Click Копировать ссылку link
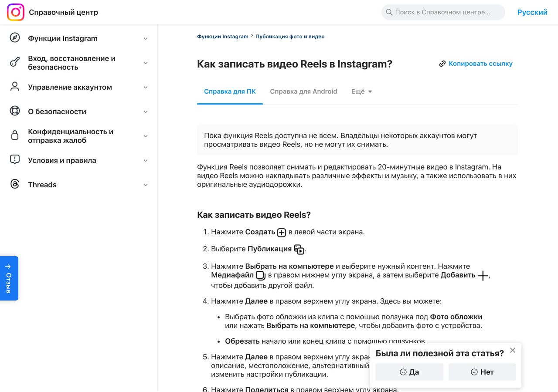The image size is (558, 392). [480, 64]
